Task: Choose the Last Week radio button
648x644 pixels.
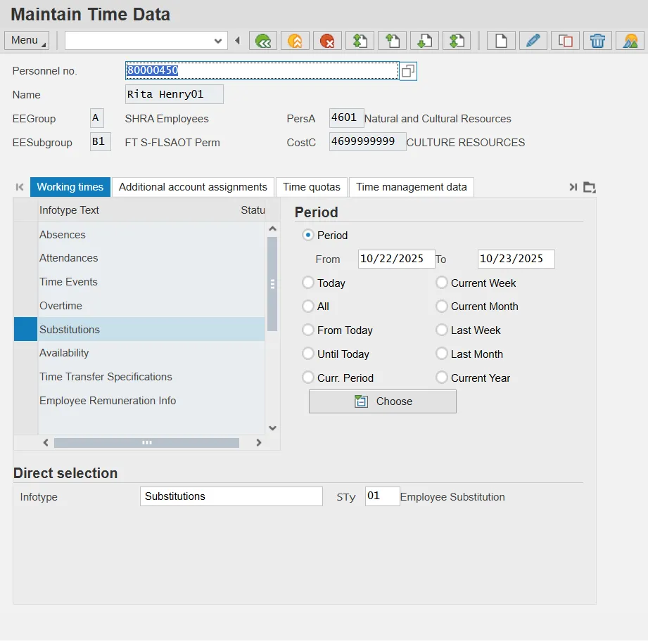Action: click(x=442, y=330)
